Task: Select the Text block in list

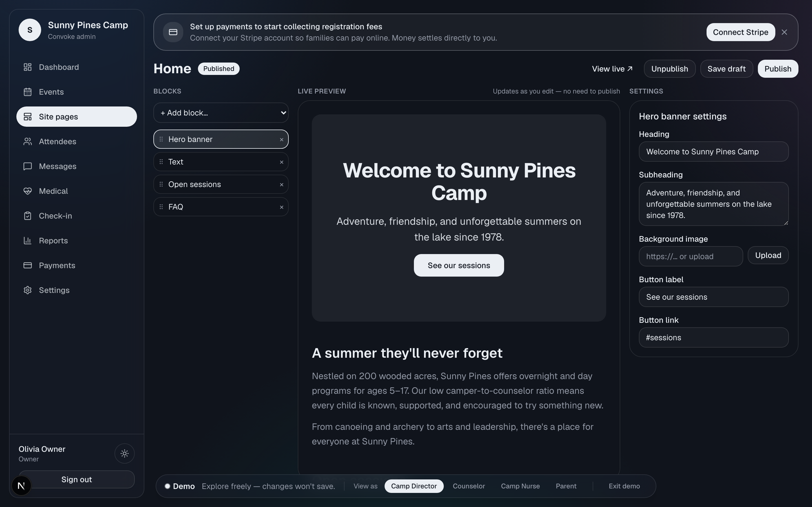Action: (x=221, y=162)
